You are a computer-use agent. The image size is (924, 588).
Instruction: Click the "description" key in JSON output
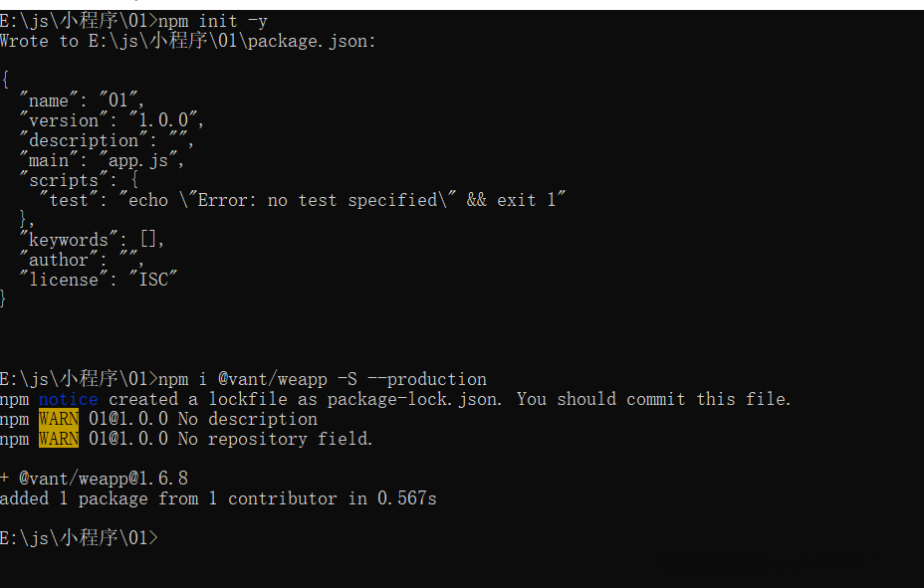[x=84, y=140]
